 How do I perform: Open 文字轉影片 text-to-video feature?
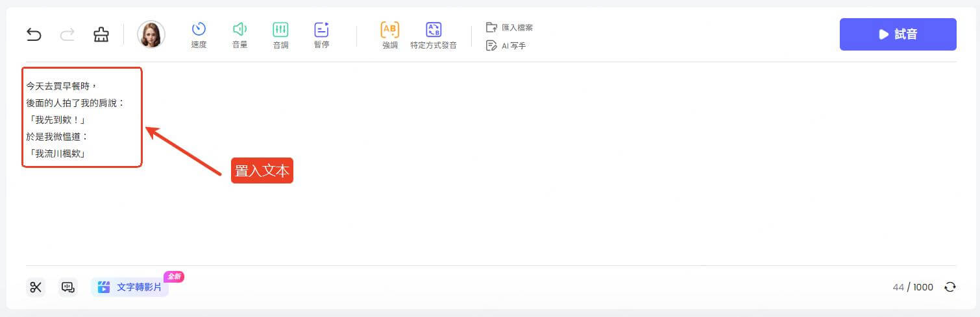click(x=130, y=287)
